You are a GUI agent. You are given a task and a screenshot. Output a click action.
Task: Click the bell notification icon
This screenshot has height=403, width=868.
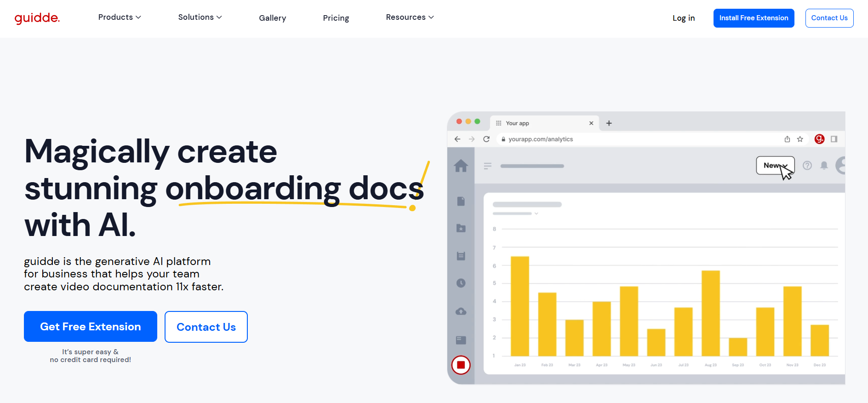824,166
